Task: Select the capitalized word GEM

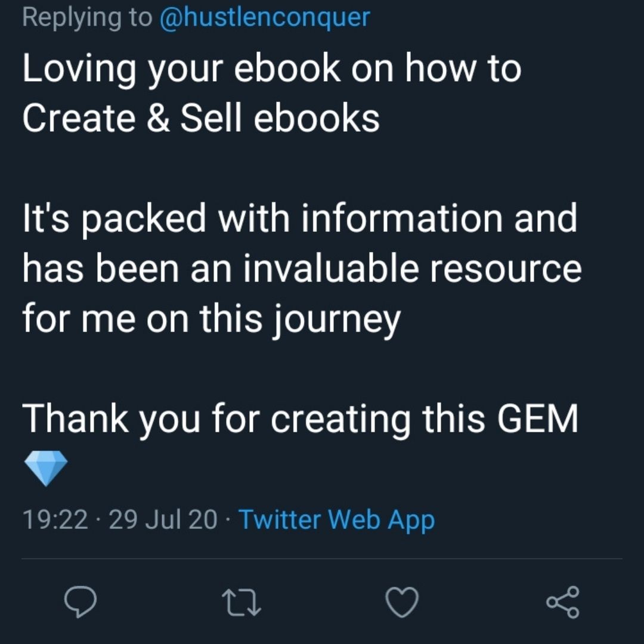Action: click(x=537, y=419)
